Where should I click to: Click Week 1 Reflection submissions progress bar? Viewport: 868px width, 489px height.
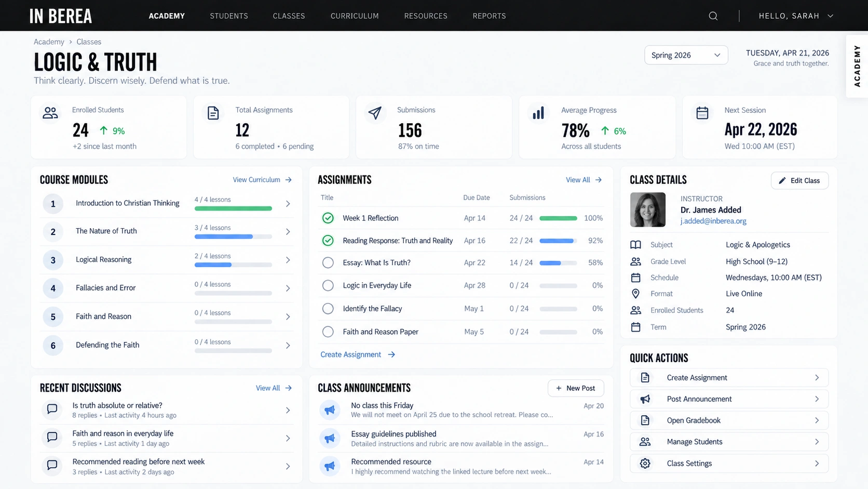[x=558, y=218]
